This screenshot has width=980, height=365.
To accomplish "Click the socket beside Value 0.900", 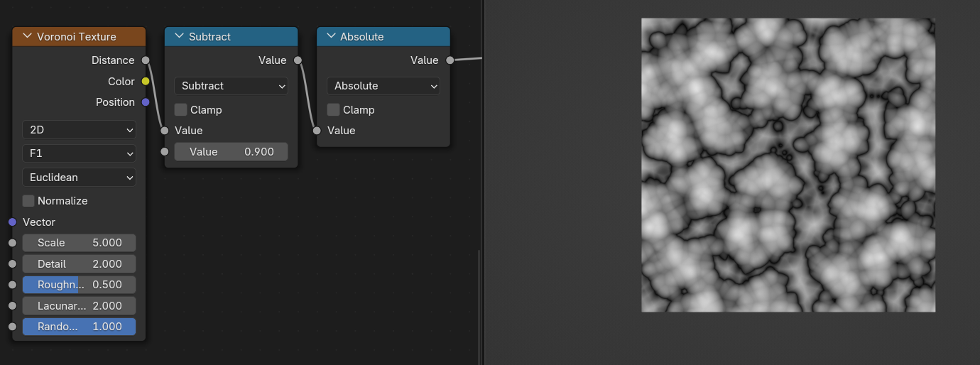I will point(164,152).
